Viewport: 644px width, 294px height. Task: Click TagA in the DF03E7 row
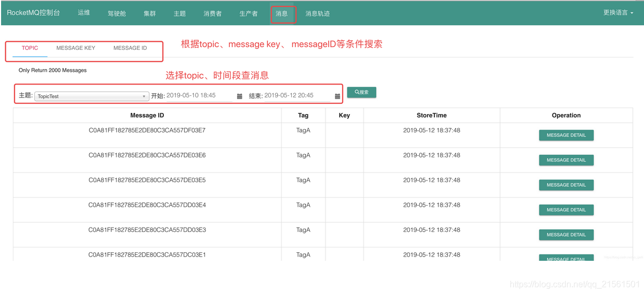303,130
